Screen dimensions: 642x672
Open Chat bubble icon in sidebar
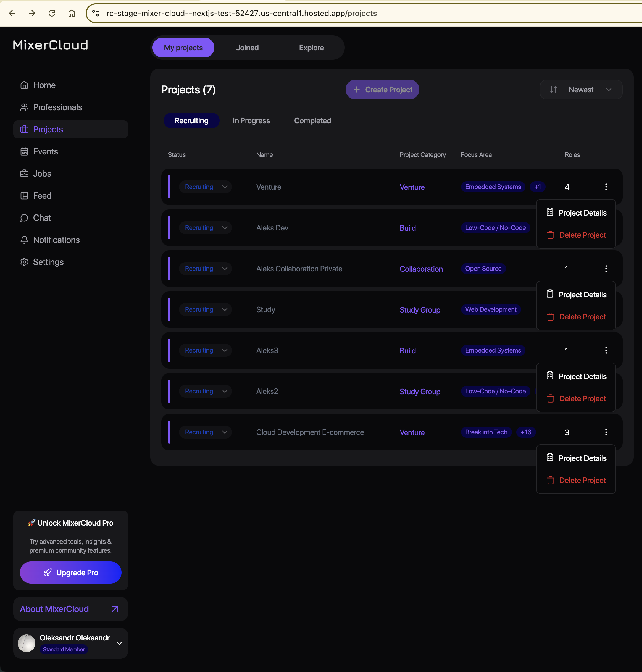click(24, 218)
